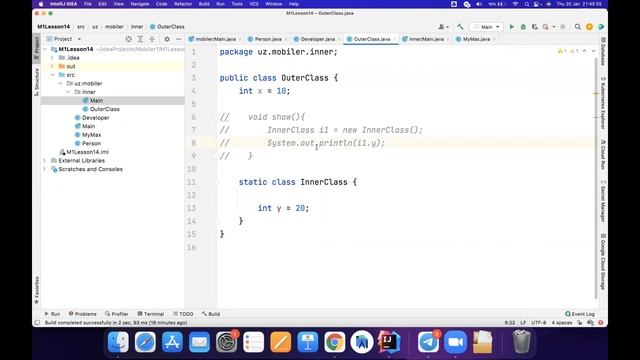Image resolution: width=640 pixels, height=360 pixels.
Task: Click the 4 spaces indent status item
Action: click(x=562, y=322)
